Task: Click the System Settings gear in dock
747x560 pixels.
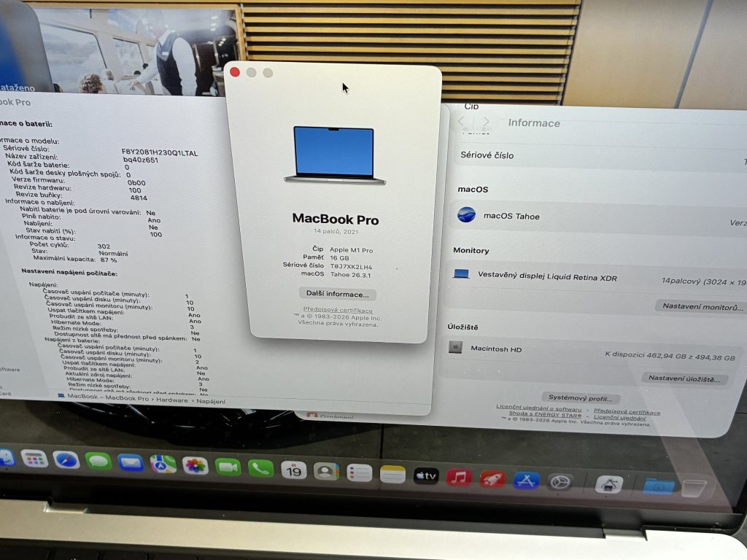Action: tap(560, 482)
